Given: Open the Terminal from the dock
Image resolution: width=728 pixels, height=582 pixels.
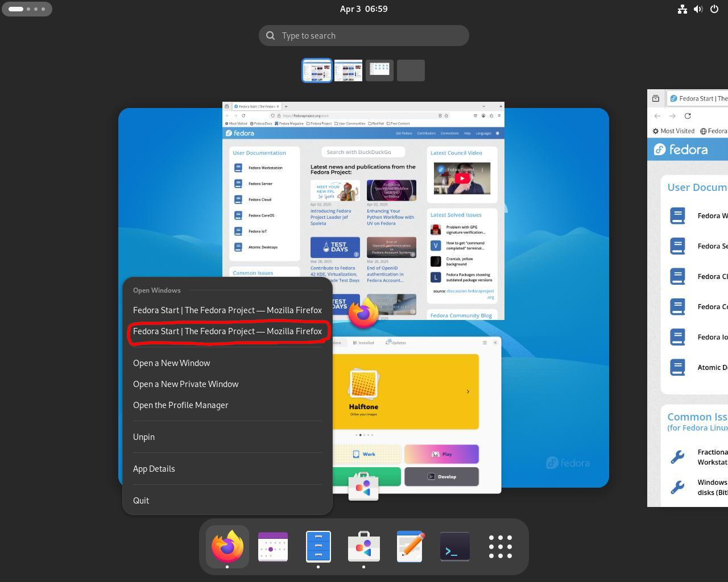Looking at the screenshot, I should pos(455,546).
